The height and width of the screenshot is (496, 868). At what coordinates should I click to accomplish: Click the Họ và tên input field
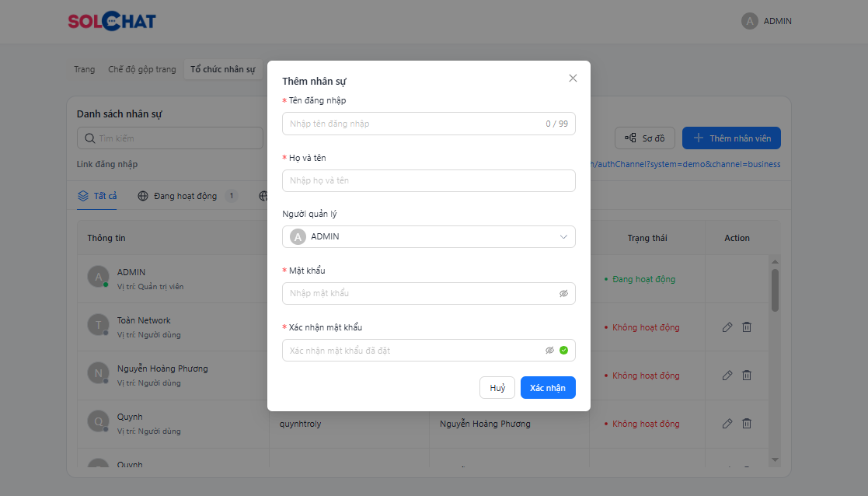point(428,181)
